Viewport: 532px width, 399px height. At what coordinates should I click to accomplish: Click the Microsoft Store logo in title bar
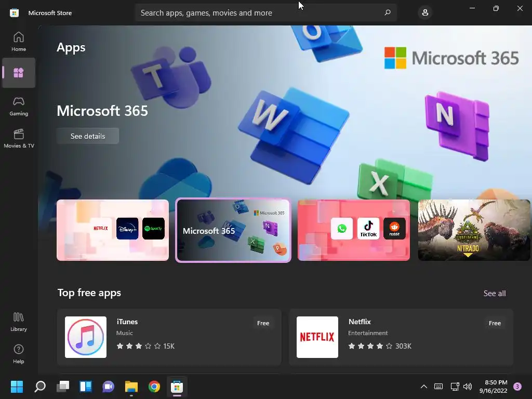tap(14, 13)
